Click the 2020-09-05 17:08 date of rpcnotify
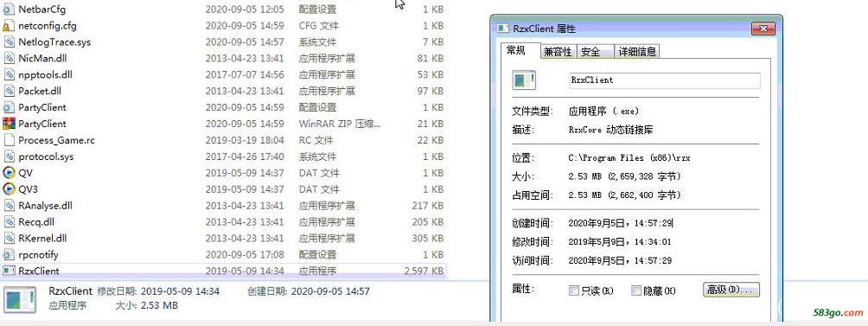This screenshot has width=868, height=326. pyautogui.click(x=245, y=254)
